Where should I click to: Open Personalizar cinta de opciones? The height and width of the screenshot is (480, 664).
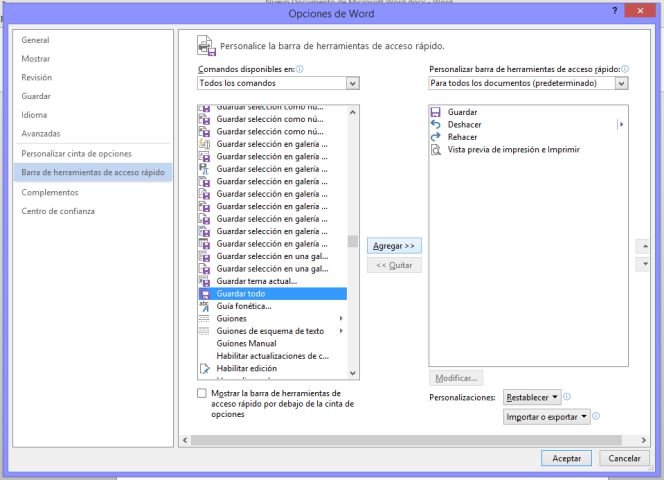coord(76,154)
